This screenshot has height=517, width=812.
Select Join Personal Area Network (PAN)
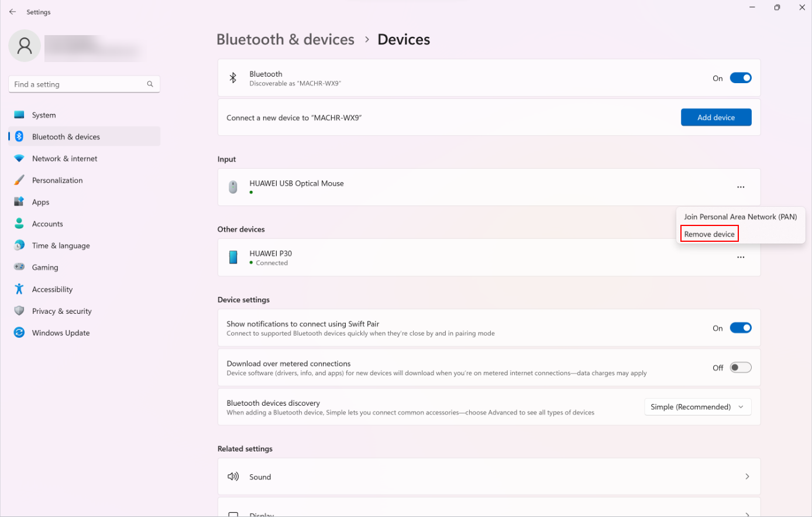click(x=741, y=217)
